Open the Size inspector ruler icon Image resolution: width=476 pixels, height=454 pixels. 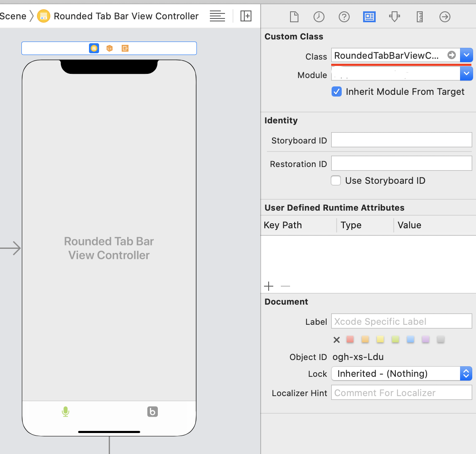point(420,17)
